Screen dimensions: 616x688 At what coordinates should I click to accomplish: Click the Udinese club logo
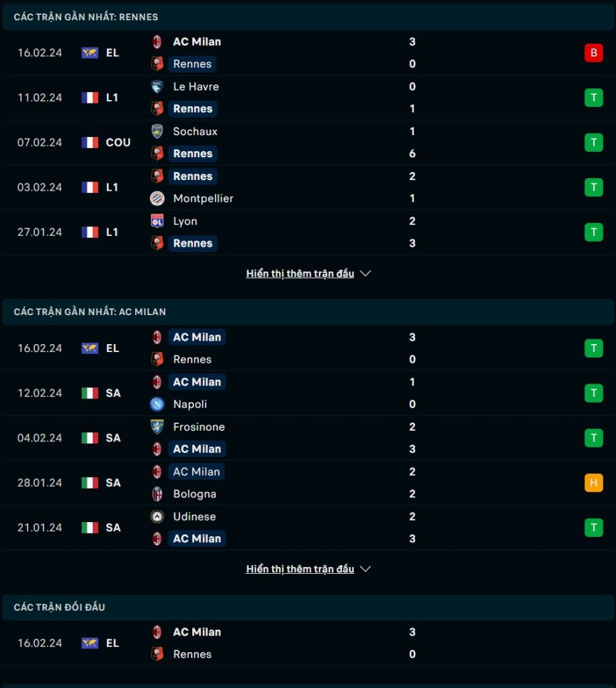157,517
